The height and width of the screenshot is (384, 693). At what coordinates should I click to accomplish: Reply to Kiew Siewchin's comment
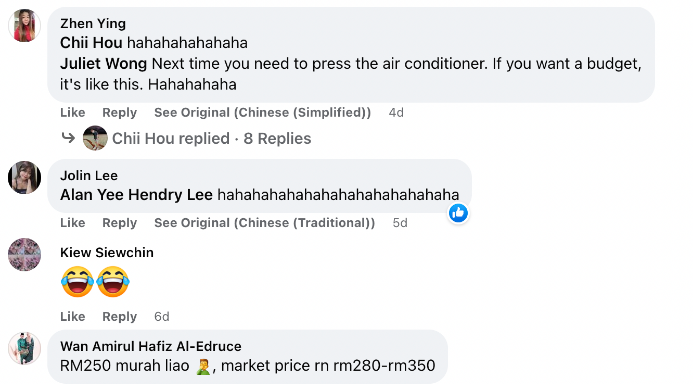(119, 316)
